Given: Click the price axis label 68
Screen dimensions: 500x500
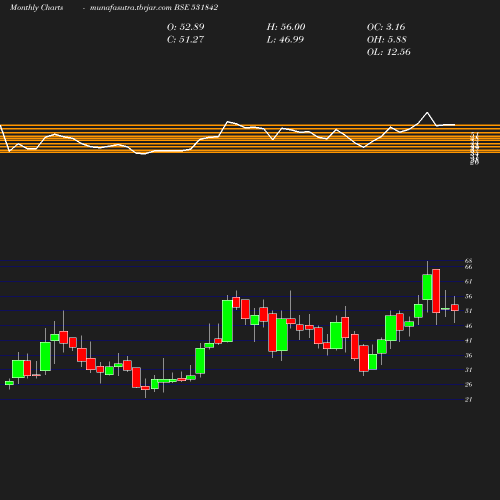Looking at the screenshot, I should point(468,261).
